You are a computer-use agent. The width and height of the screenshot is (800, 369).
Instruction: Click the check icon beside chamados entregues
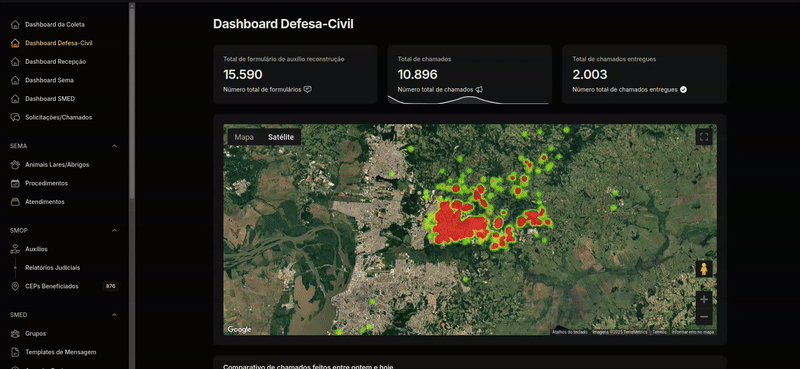(684, 89)
